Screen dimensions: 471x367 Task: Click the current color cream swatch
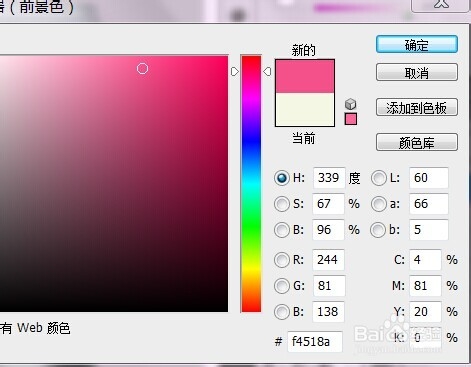pos(305,109)
